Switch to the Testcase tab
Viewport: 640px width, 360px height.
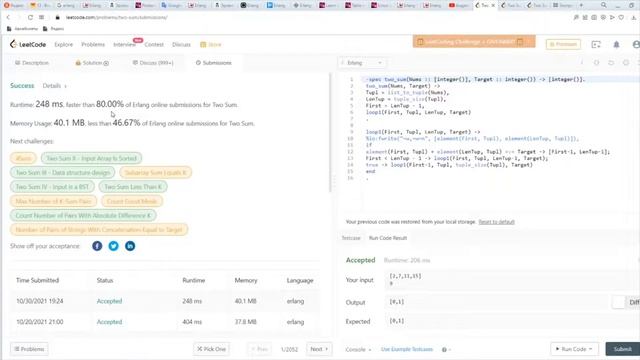[x=351, y=238]
